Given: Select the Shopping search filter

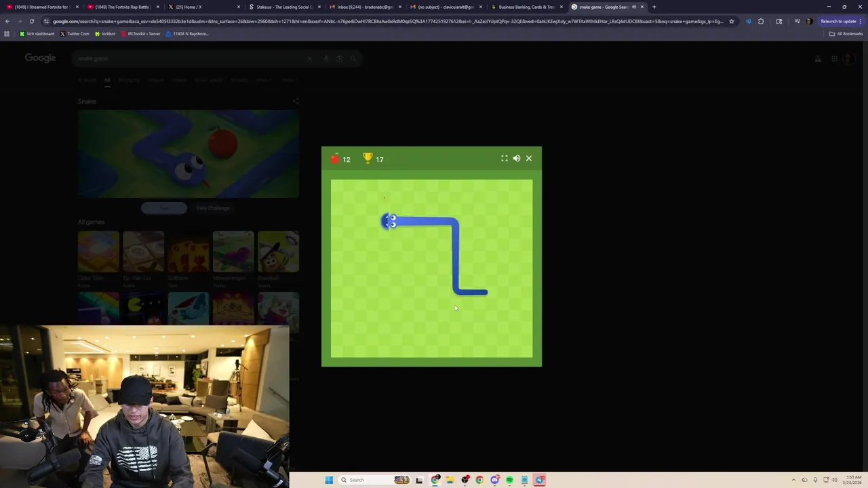Looking at the screenshot, I should (x=129, y=80).
